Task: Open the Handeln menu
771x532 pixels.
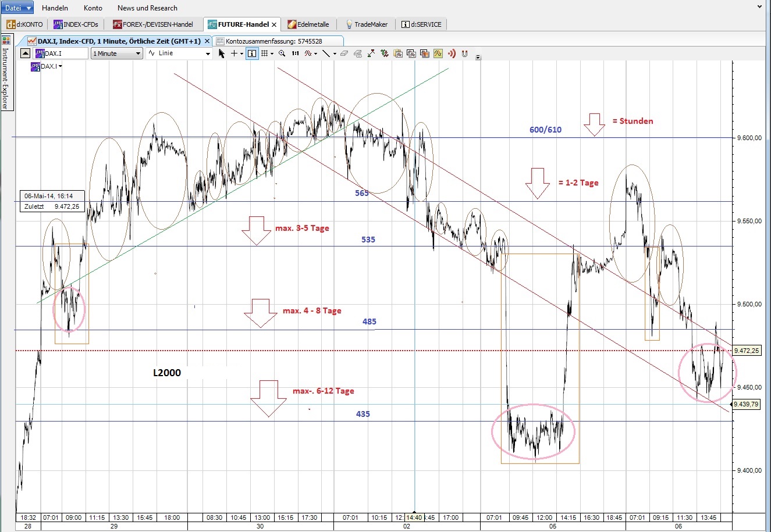Action: point(55,8)
